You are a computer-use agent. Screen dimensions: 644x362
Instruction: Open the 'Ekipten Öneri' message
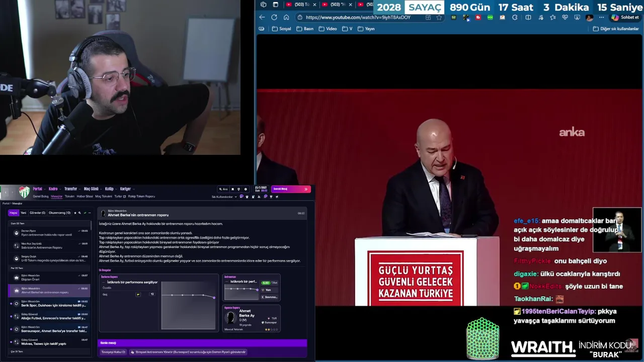click(49, 278)
